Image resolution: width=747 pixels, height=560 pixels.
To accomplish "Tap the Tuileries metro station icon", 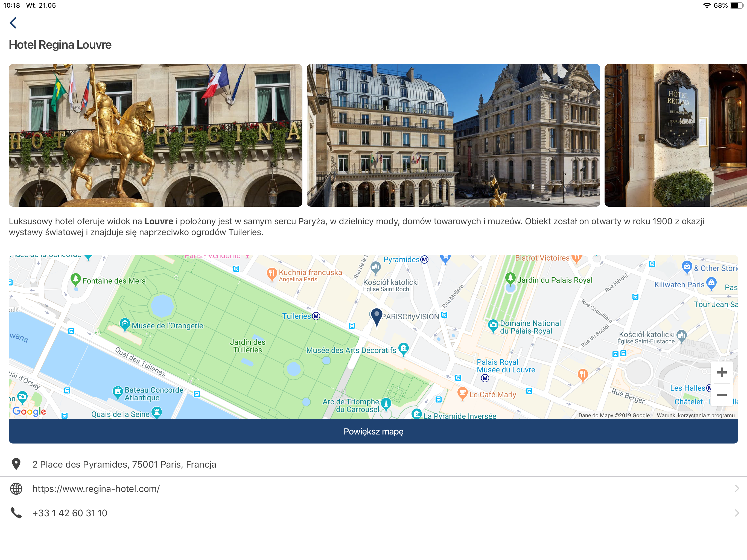I will 316,316.
